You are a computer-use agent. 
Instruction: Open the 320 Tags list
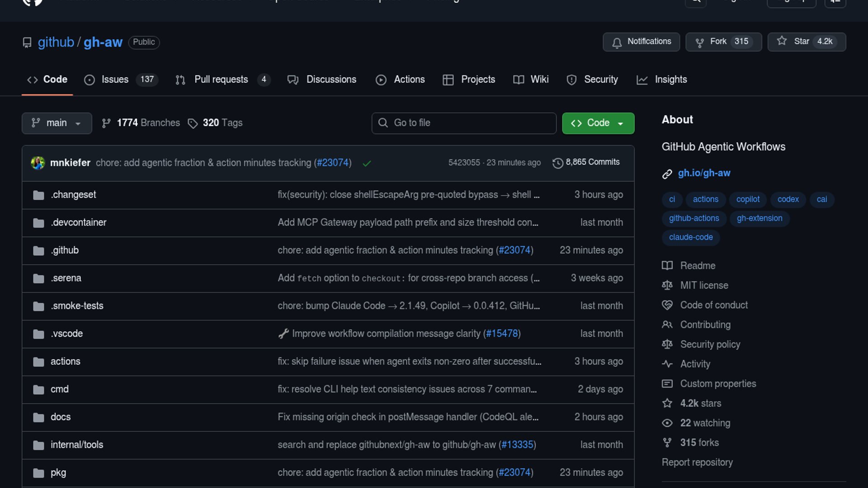point(216,123)
